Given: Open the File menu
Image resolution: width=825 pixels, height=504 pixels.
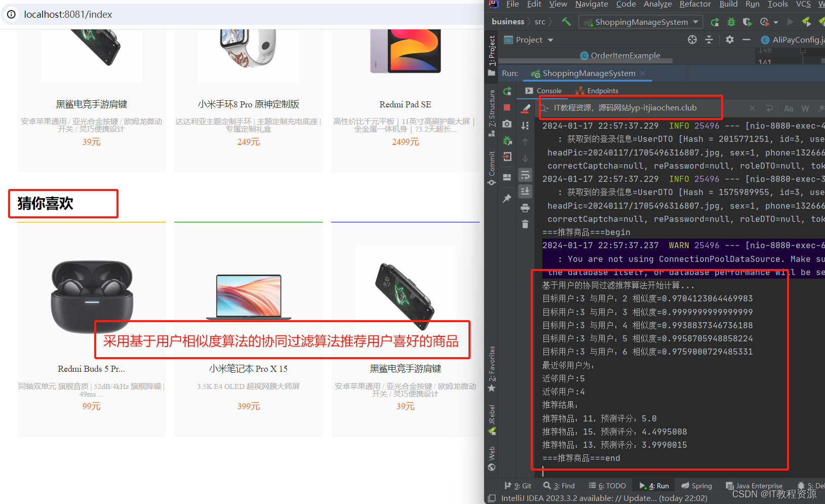Looking at the screenshot, I should tap(513, 4).
